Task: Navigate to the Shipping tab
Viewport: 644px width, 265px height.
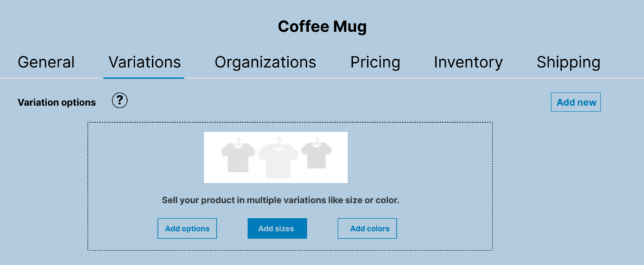Action: [x=568, y=62]
